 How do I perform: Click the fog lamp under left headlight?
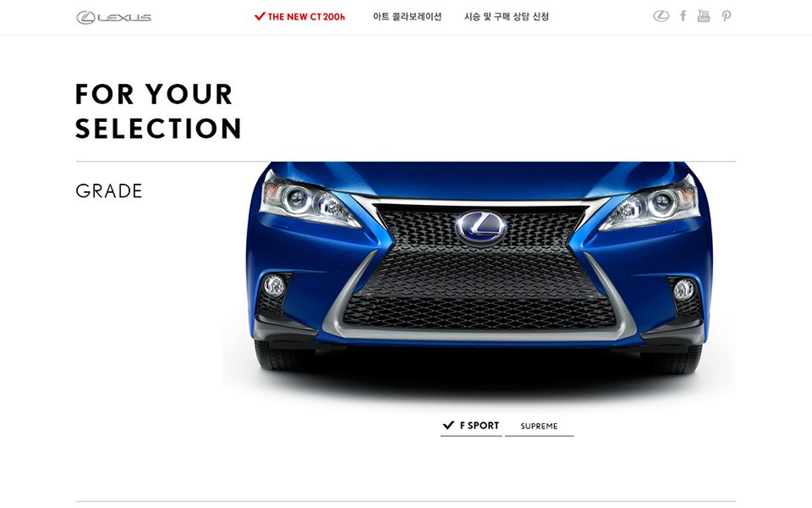coord(274,285)
